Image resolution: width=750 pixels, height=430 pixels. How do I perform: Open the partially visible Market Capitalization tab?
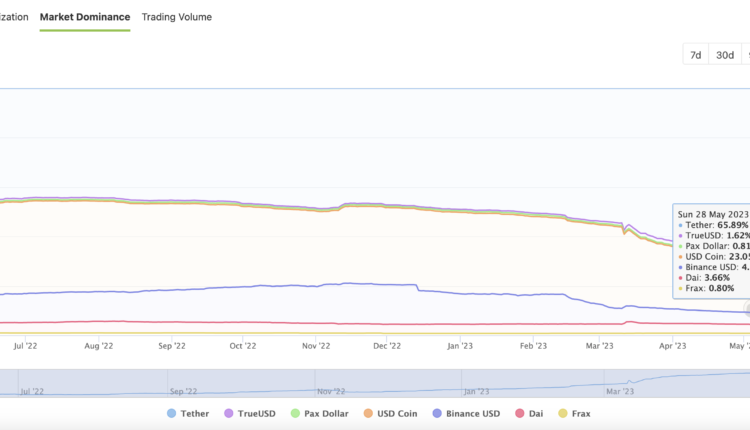coord(12,17)
